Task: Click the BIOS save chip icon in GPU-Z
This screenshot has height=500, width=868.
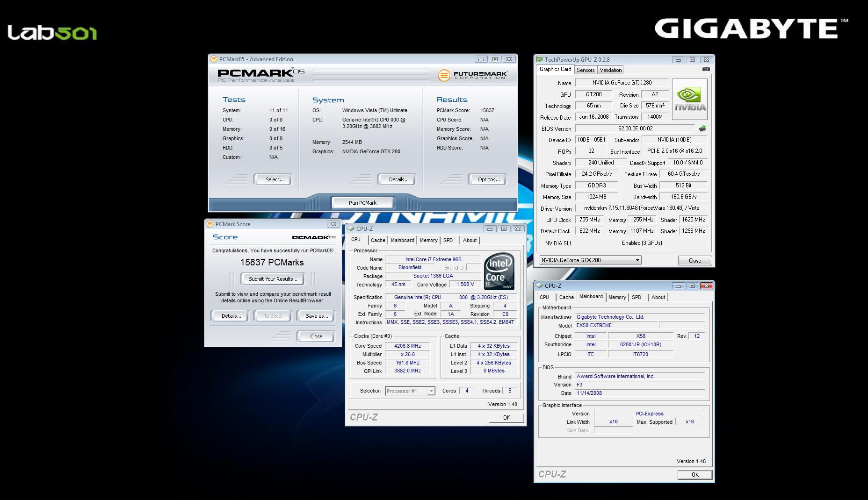Action: coord(702,129)
